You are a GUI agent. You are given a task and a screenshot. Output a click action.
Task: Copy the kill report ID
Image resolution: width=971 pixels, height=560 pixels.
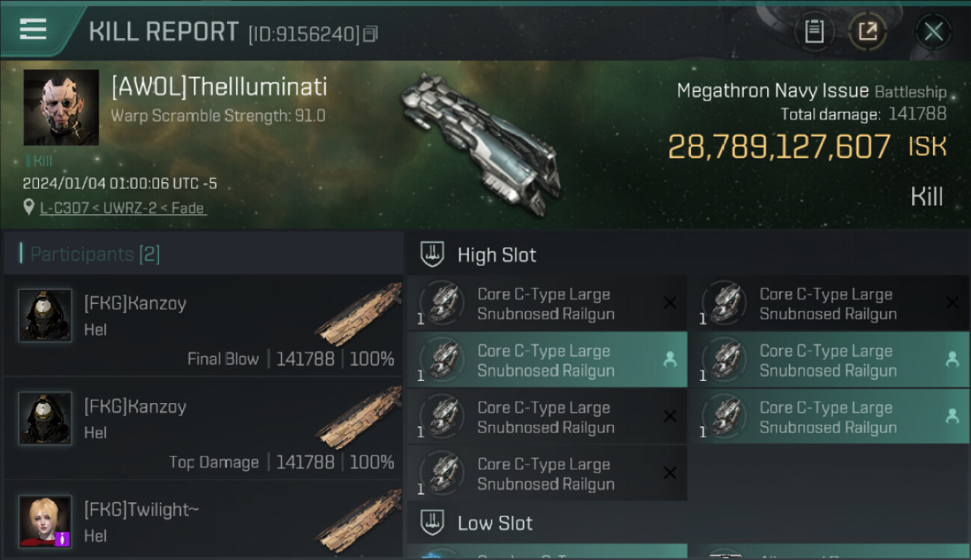[x=370, y=34]
